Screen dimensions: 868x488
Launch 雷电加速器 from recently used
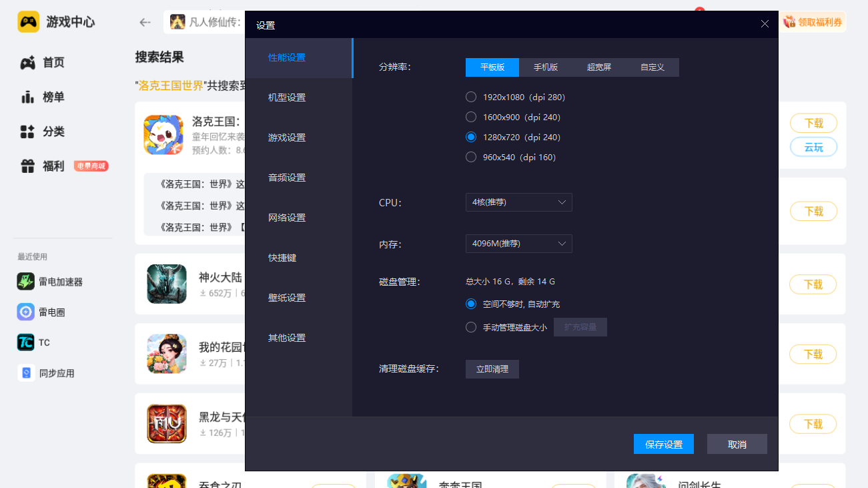tap(26, 282)
